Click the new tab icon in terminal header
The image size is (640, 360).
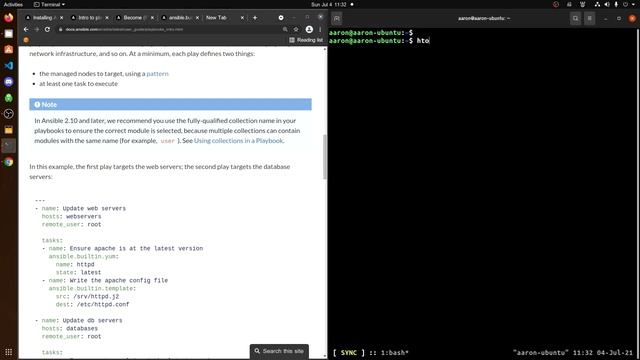pyautogui.click(x=337, y=18)
